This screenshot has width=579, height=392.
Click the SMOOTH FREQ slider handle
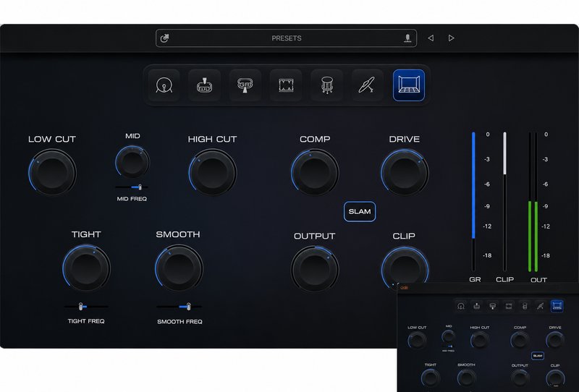[188, 307]
